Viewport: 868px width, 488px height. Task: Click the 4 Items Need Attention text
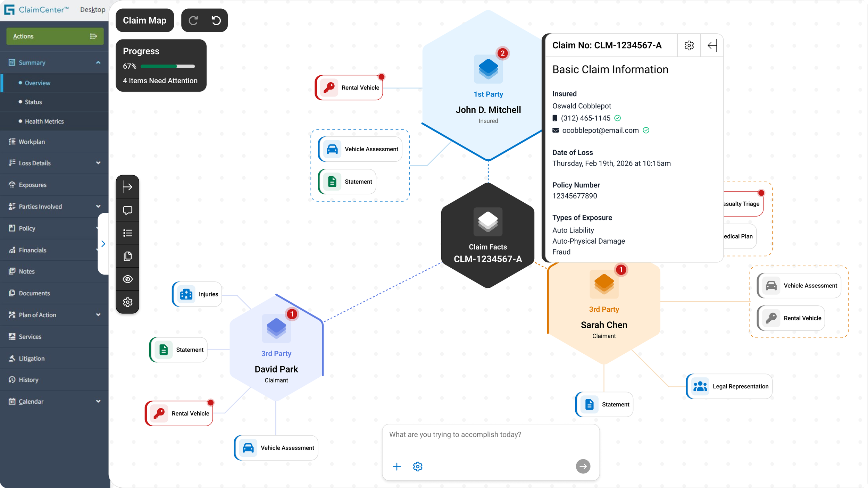pyautogui.click(x=160, y=81)
